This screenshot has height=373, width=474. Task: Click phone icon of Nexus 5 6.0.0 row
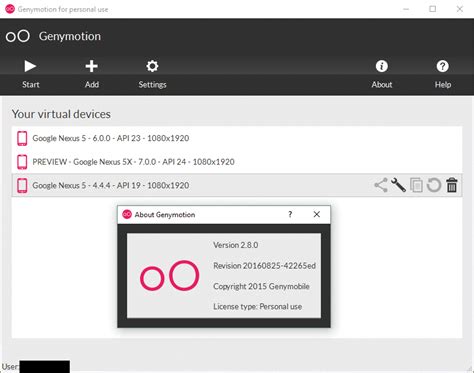coord(22,138)
